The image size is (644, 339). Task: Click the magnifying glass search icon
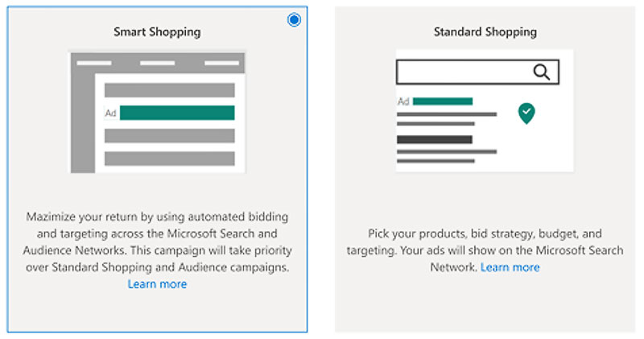point(541,72)
